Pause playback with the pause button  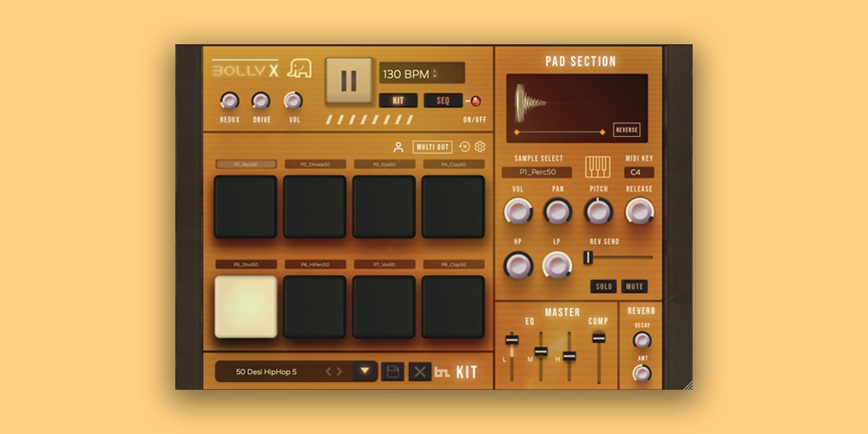pyautogui.click(x=349, y=81)
